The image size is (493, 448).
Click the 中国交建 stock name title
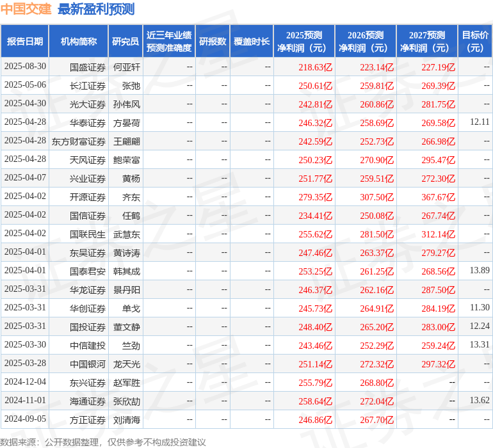26,9
